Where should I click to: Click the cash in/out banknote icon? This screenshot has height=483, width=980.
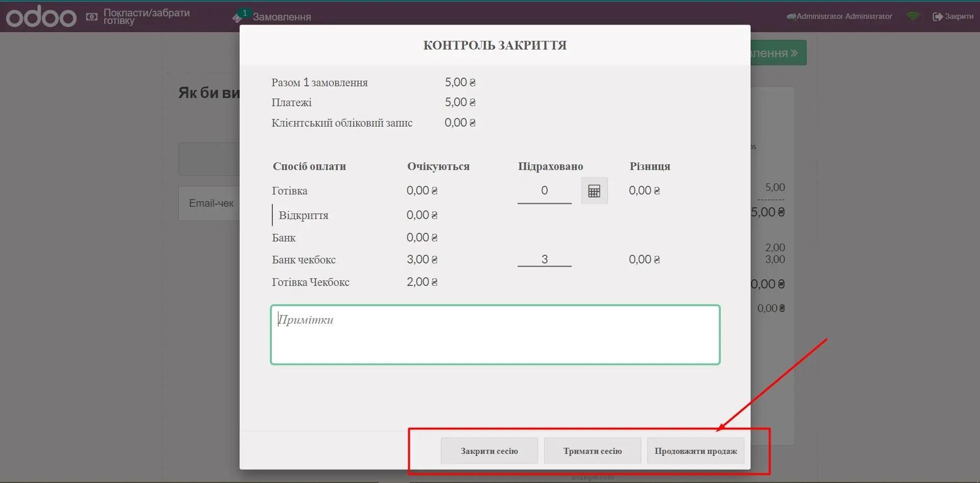pos(91,17)
